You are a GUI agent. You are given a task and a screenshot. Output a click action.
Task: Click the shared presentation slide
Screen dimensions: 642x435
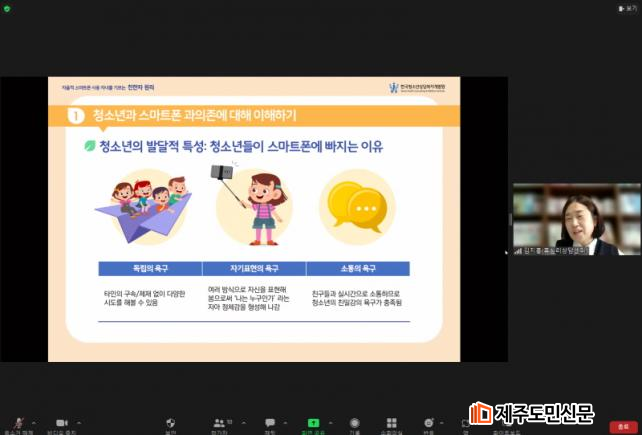253,219
